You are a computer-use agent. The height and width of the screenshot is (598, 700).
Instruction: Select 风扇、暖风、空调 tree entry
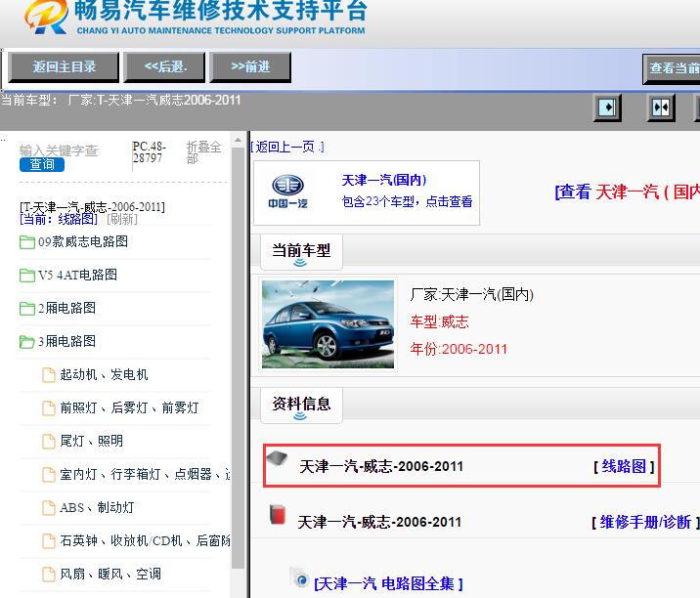[110, 575]
